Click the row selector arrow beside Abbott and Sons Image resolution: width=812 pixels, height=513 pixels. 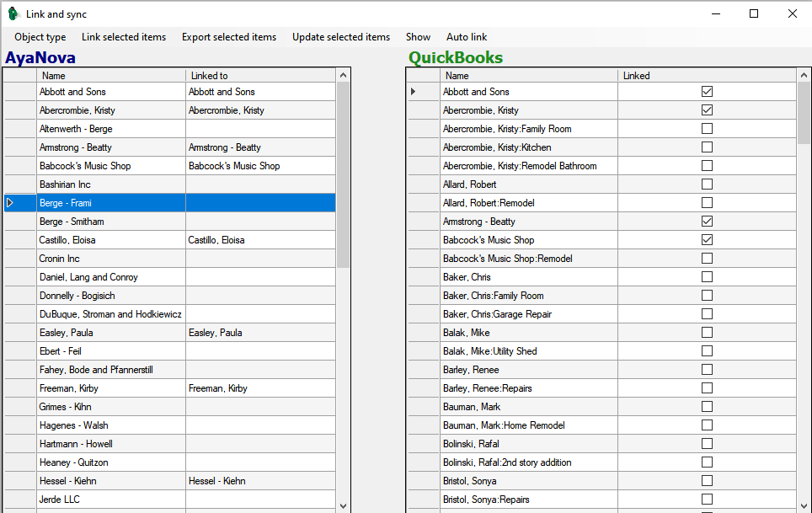click(413, 91)
